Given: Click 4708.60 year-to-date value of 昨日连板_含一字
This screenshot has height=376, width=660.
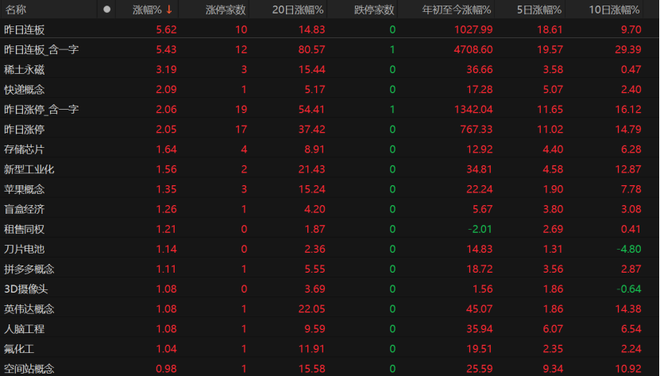Looking at the screenshot, I should point(473,49).
